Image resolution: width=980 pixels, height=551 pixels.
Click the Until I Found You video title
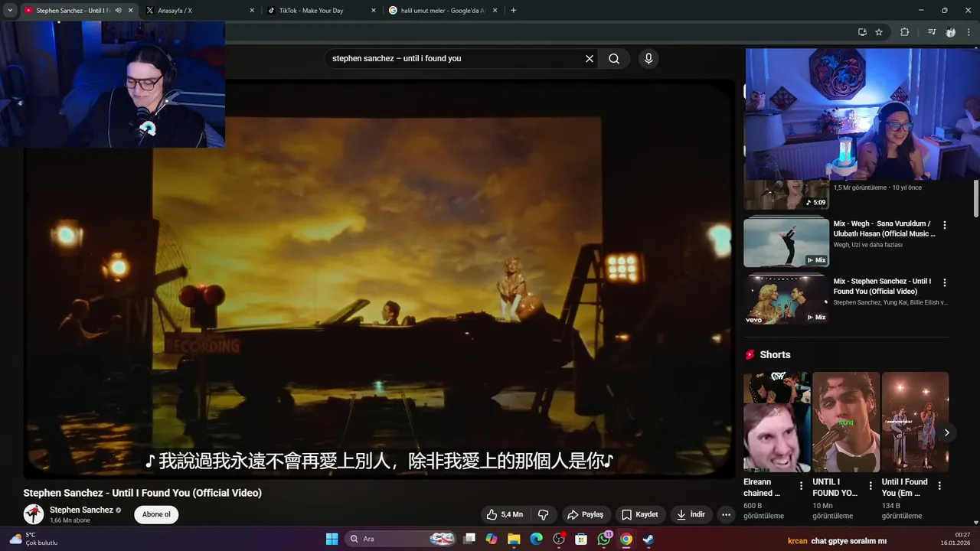[x=142, y=493]
